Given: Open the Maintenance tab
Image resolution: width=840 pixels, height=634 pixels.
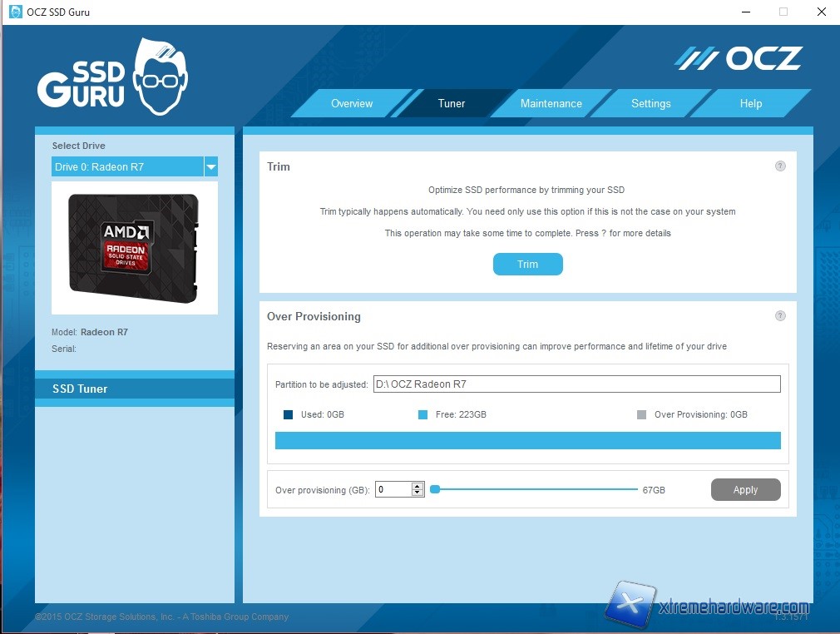Looking at the screenshot, I should (x=551, y=104).
